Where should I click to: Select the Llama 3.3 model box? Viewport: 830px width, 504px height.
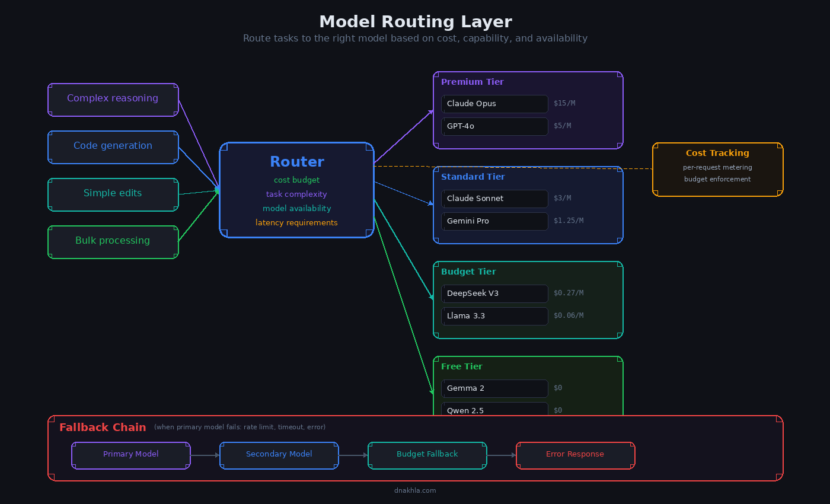[494, 316]
